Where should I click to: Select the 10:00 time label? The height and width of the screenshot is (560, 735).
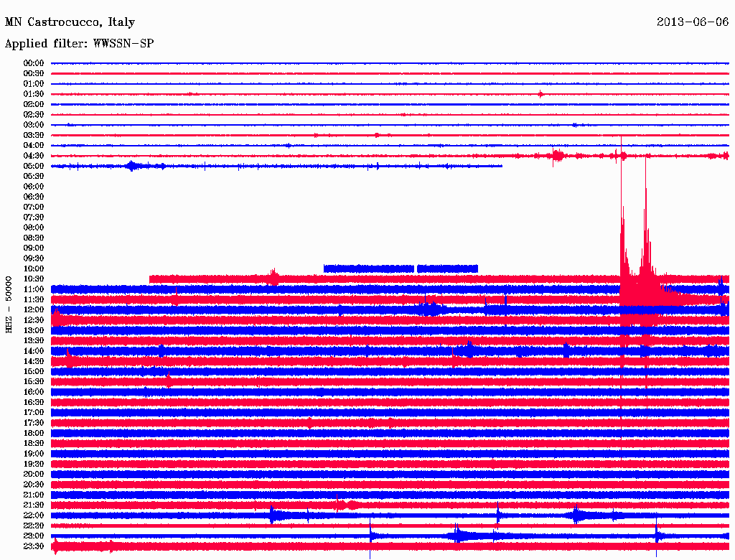point(34,269)
